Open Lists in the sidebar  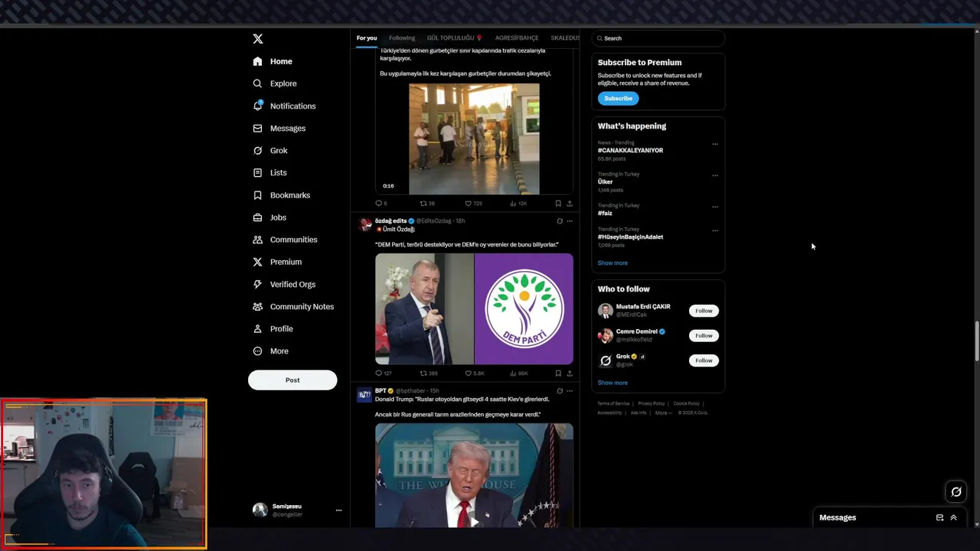tap(269, 173)
